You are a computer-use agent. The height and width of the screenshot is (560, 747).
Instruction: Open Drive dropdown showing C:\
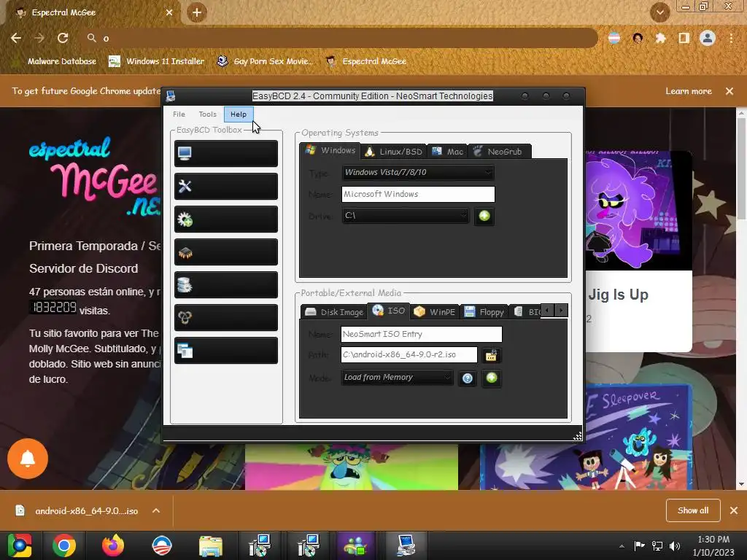406,216
